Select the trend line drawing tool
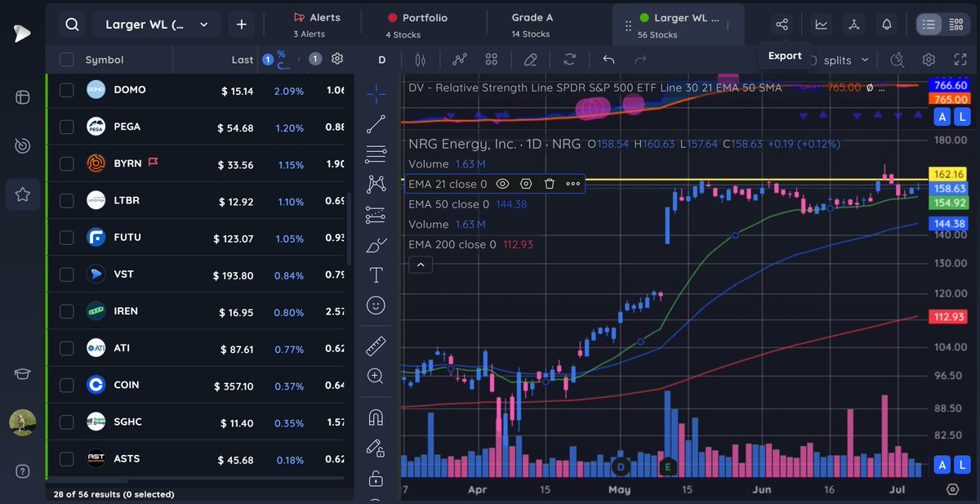The height and width of the screenshot is (504, 980). pos(376,124)
